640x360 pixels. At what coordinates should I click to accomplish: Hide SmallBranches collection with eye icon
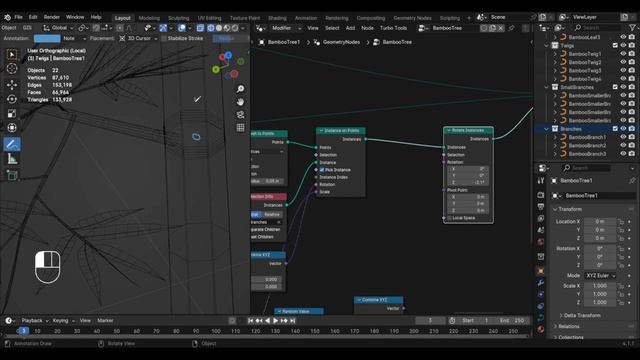coord(623,87)
